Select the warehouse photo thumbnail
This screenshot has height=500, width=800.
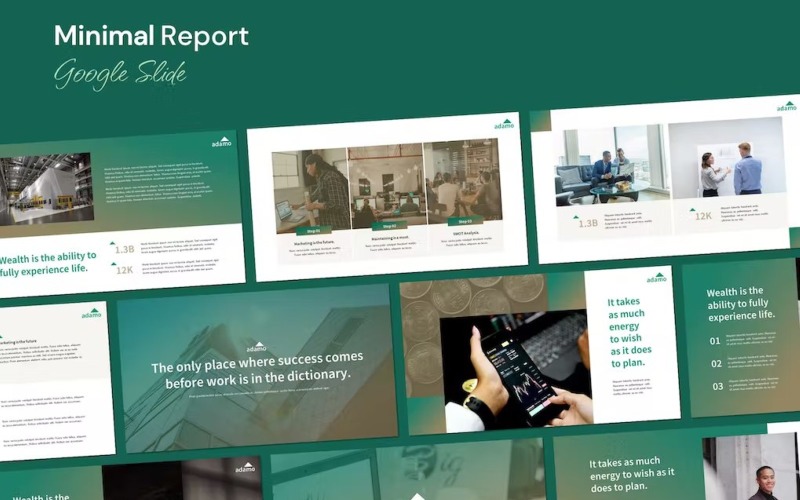[46, 188]
